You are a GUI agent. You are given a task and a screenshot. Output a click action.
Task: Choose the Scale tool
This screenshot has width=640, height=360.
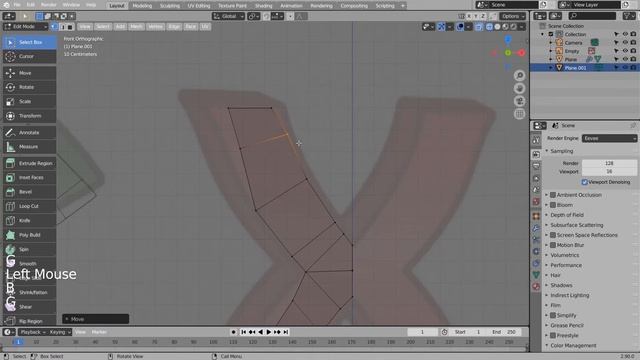click(x=29, y=102)
